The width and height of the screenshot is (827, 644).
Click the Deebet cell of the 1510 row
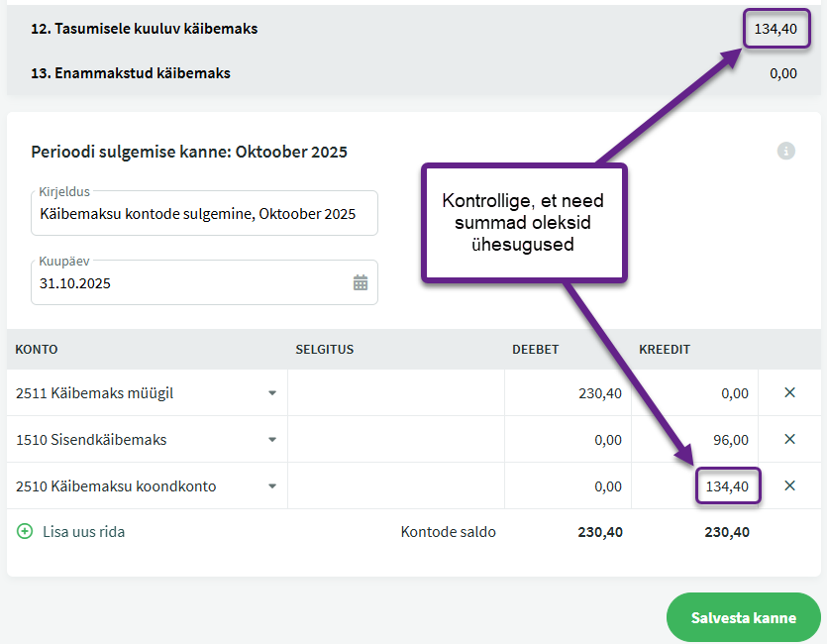[569, 440]
